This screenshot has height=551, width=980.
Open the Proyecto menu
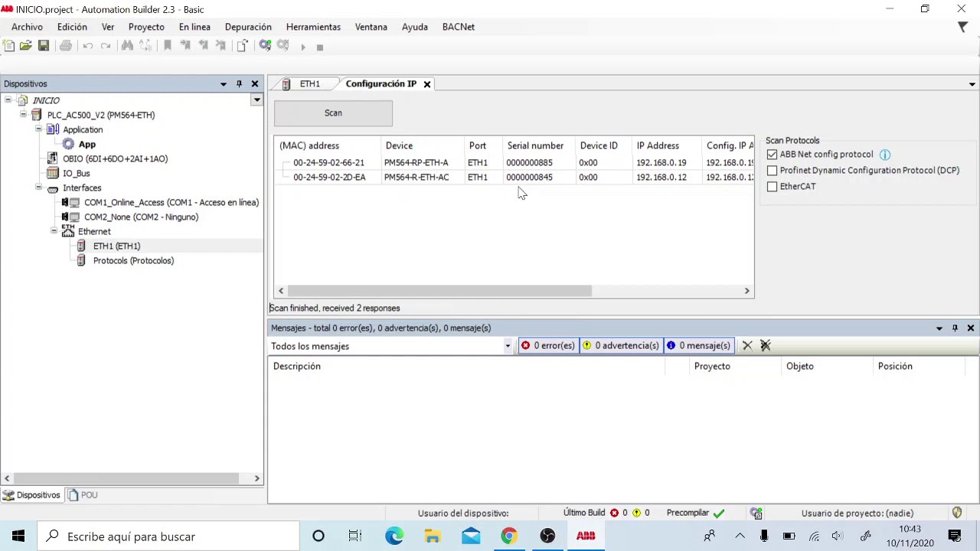[146, 27]
